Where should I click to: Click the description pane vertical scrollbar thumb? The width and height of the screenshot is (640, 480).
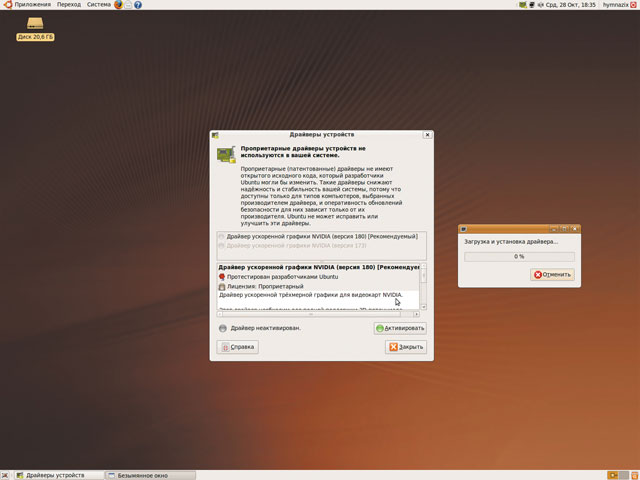[424, 276]
